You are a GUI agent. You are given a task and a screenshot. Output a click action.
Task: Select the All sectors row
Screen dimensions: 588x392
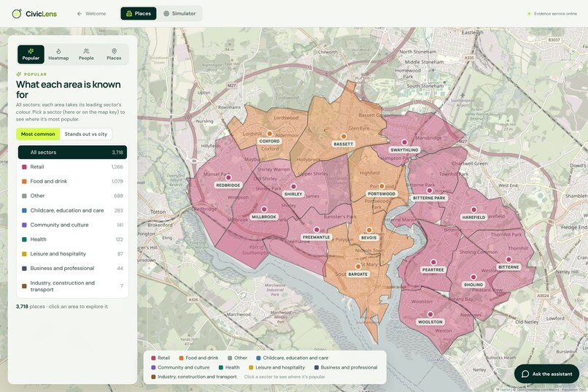click(72, 153)
